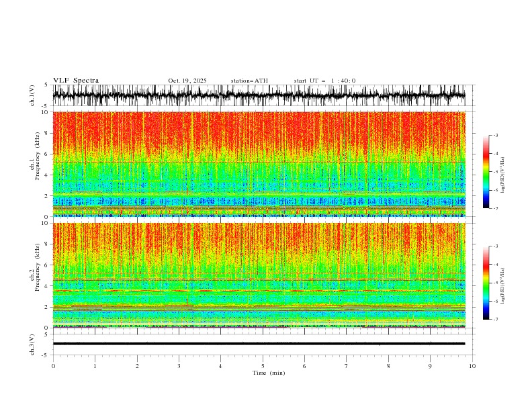Click the "-7" label on ch.2 color scale

[495, 319]
